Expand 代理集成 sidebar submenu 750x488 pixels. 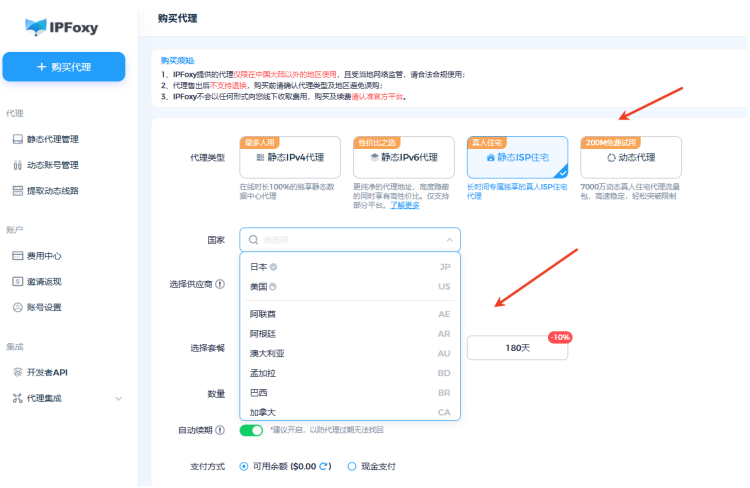(x=119, y=398)
